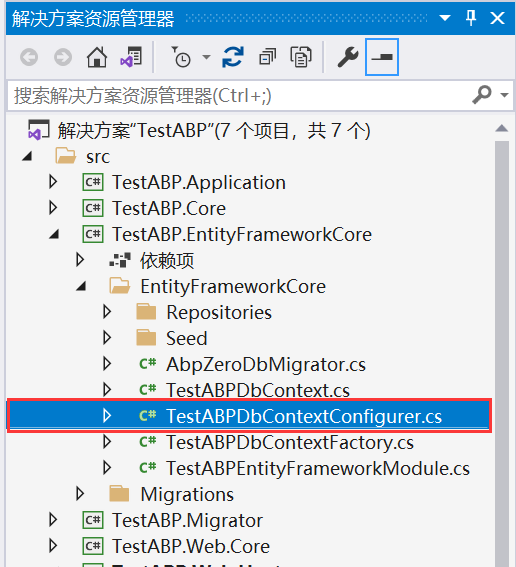516x567 pixels.
Task: Select the TestABP.Migrator project
Action: 187,521
